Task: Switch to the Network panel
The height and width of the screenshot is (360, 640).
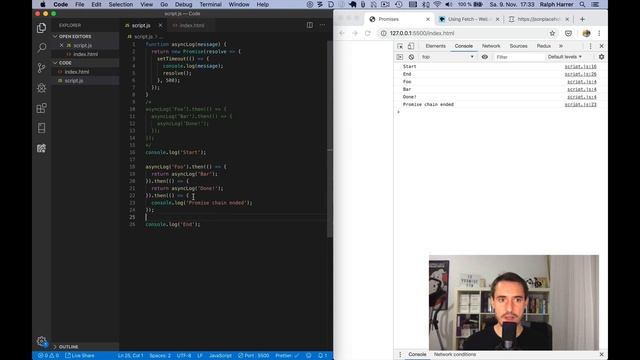Action: [x=491, y=46]
